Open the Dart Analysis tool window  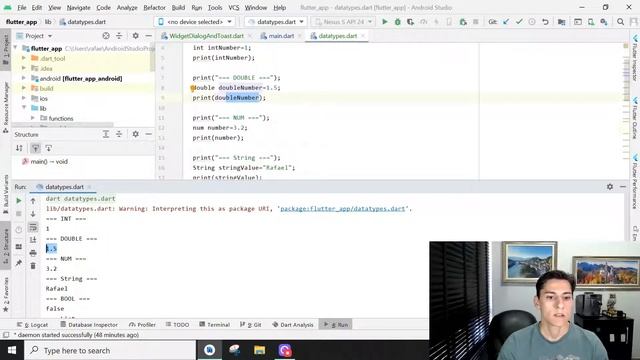293,324
